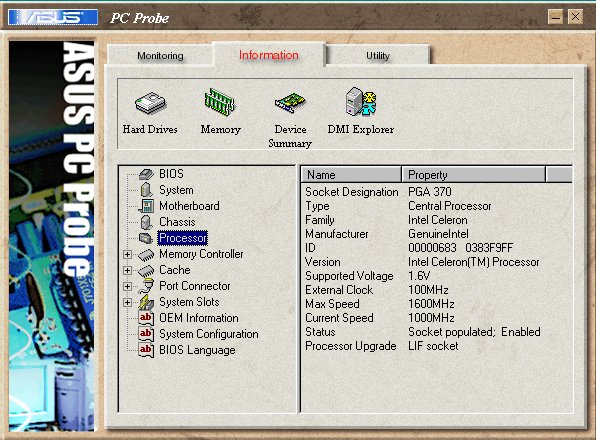Expand the Port Connector node
This screenshot has height=440, width=596.
[x=127, y=286]
